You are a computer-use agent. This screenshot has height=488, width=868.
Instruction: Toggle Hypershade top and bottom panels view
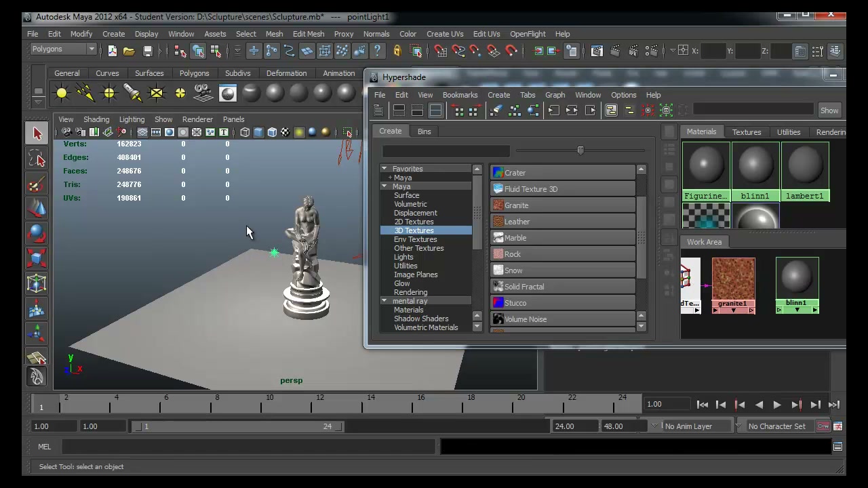(435, 110)
